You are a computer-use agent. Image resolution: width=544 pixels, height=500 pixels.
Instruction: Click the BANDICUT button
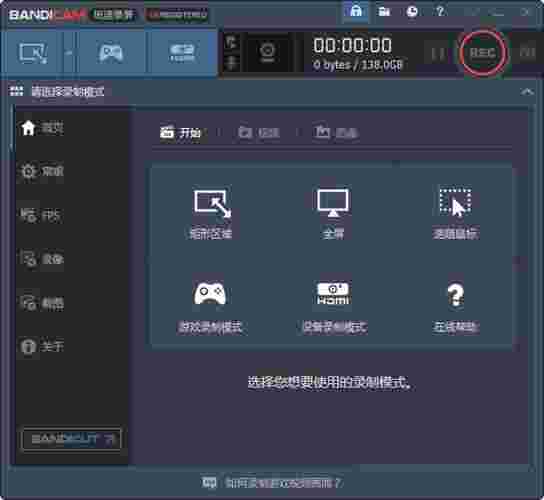(x=71, y=439)
